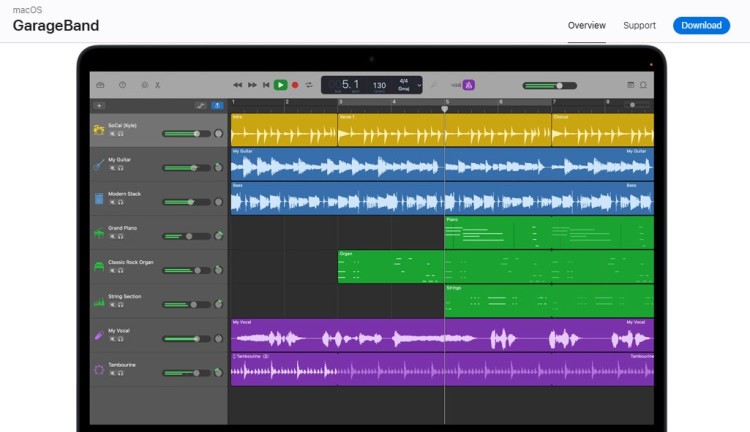
Task: Mute the My Guitar track
Action: [x=112, y=168]
